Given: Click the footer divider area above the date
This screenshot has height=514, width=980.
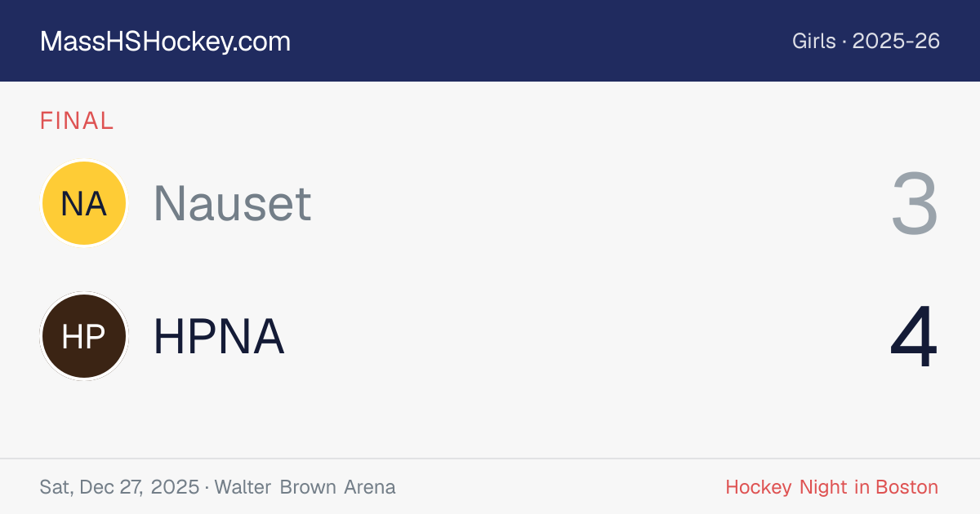Looking at the screenshot, I should click(490, 459).
